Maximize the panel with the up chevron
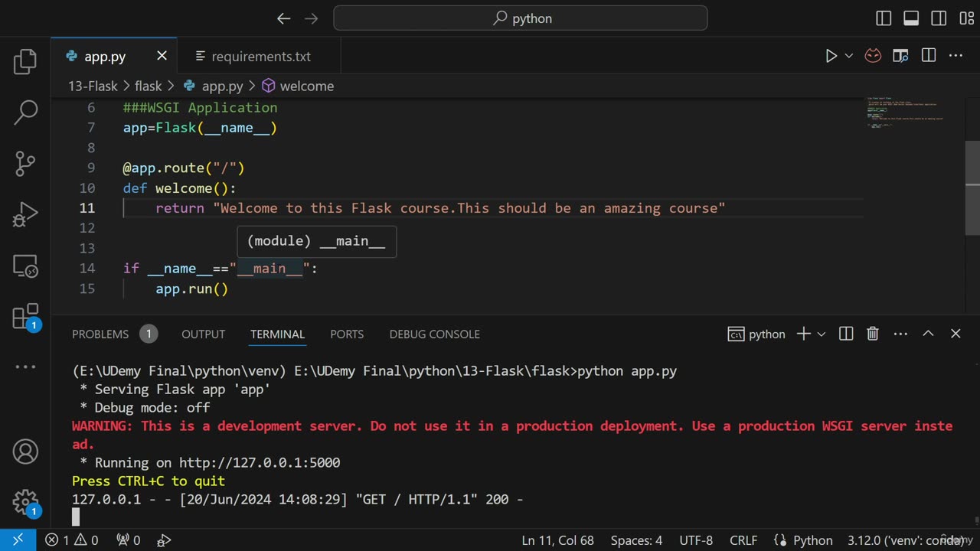The image size is (980, 551). (928, 334)
